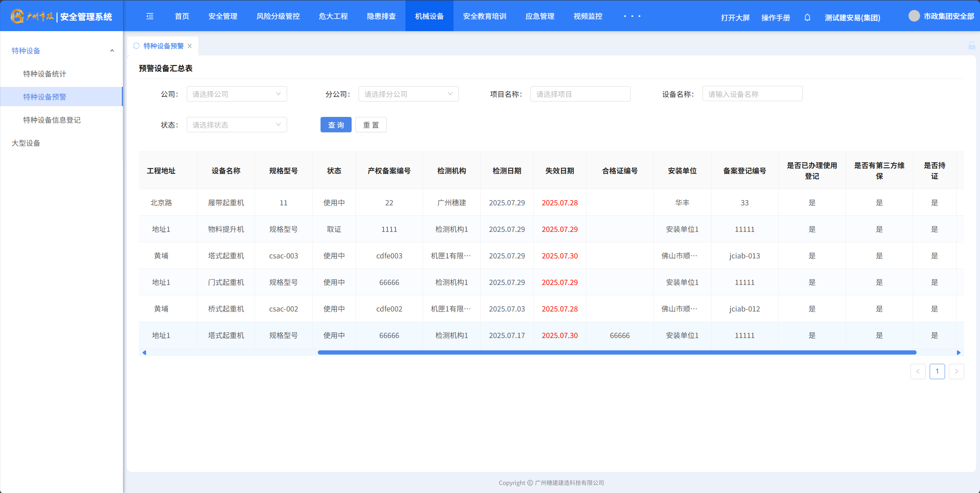The image size is (980, 493).
Task: Open the more menu ellipsis
Action: (632, 16)
